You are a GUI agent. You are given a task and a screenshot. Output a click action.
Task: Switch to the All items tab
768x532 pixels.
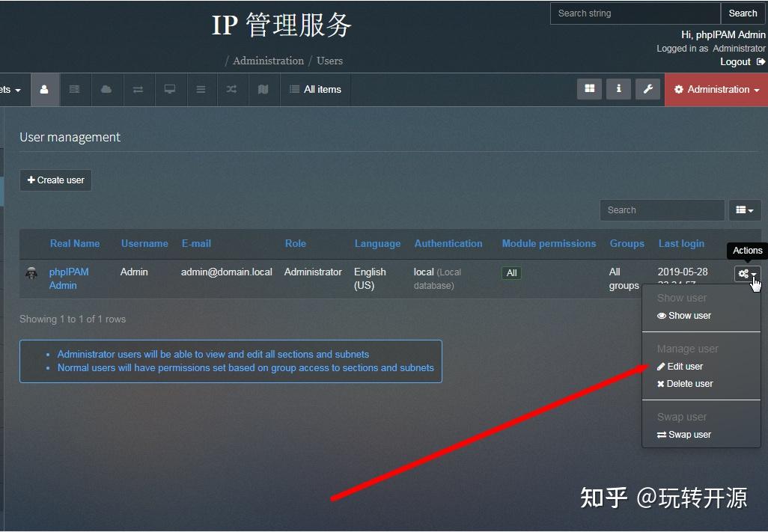tap(314, 89)
